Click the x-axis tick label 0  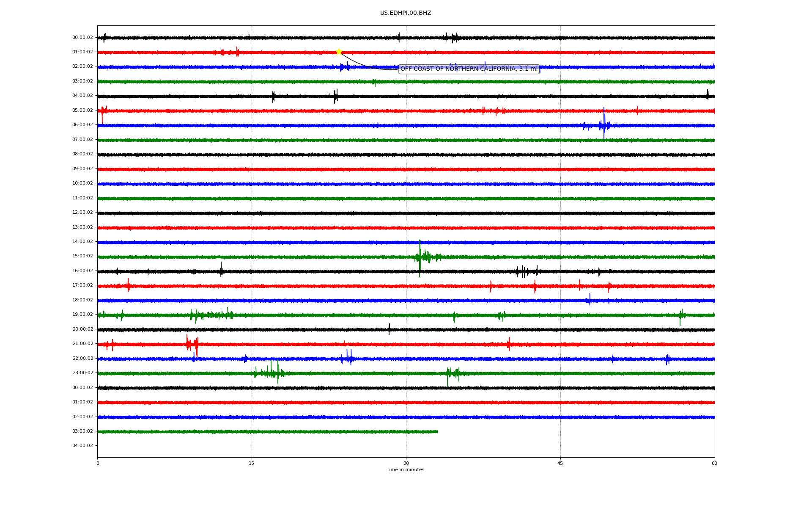click(x=98, y=463)
